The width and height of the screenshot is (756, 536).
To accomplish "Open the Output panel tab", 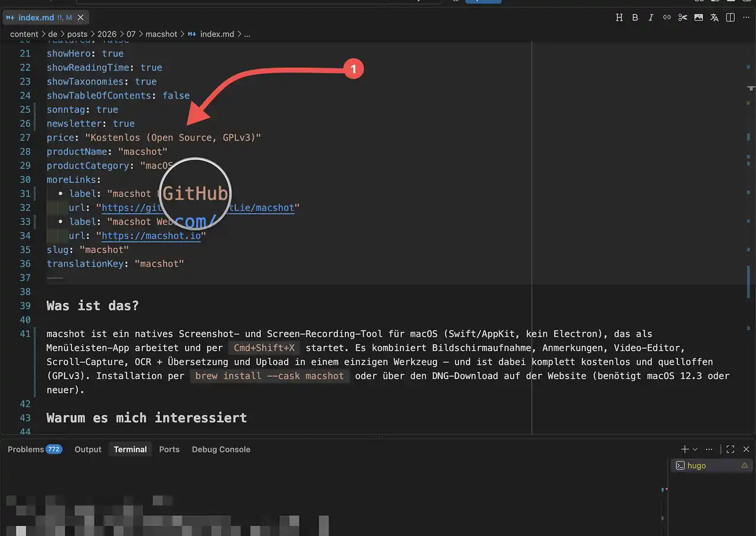I will [x=88, y=449].
